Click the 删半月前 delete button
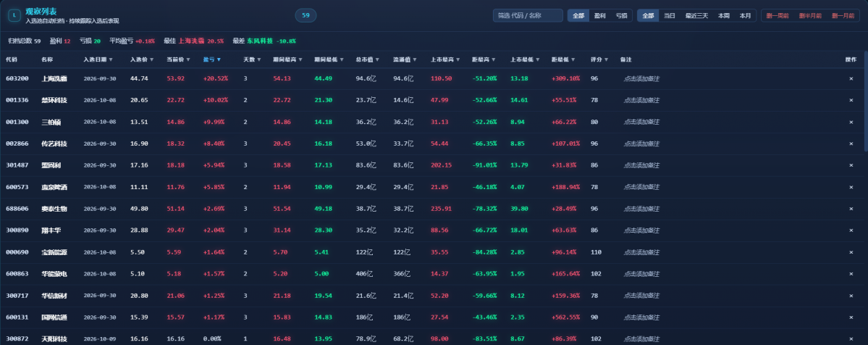 pyautogui.click(x=810, y=15)
